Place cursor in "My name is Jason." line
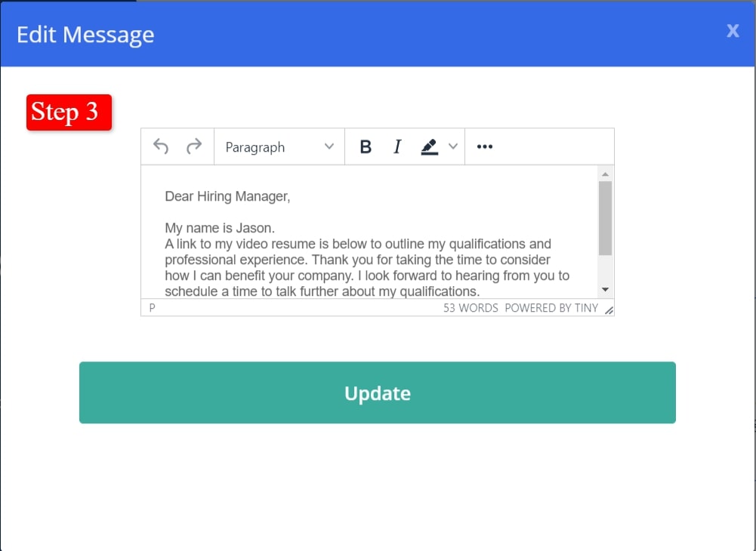 pyautogui.click(x=220, y=228)
